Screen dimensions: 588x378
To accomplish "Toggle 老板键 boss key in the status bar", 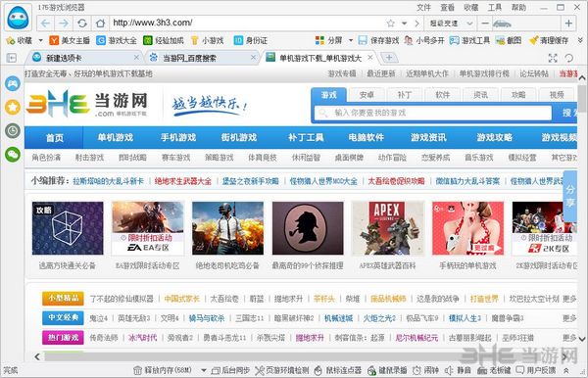I will 494,370.
